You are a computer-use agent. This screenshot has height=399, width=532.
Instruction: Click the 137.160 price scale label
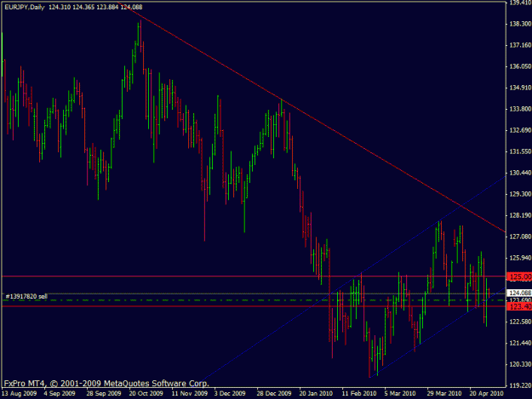(520, 45)
